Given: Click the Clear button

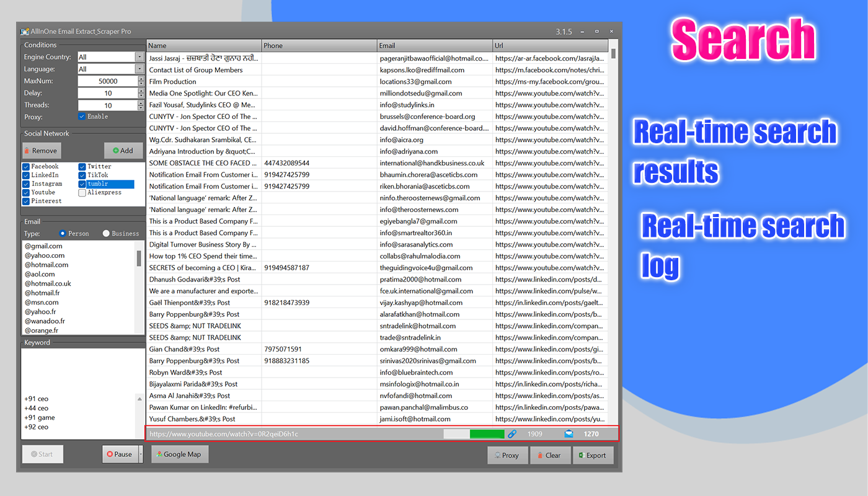Looking at the screenshot, I should point(551,455).
